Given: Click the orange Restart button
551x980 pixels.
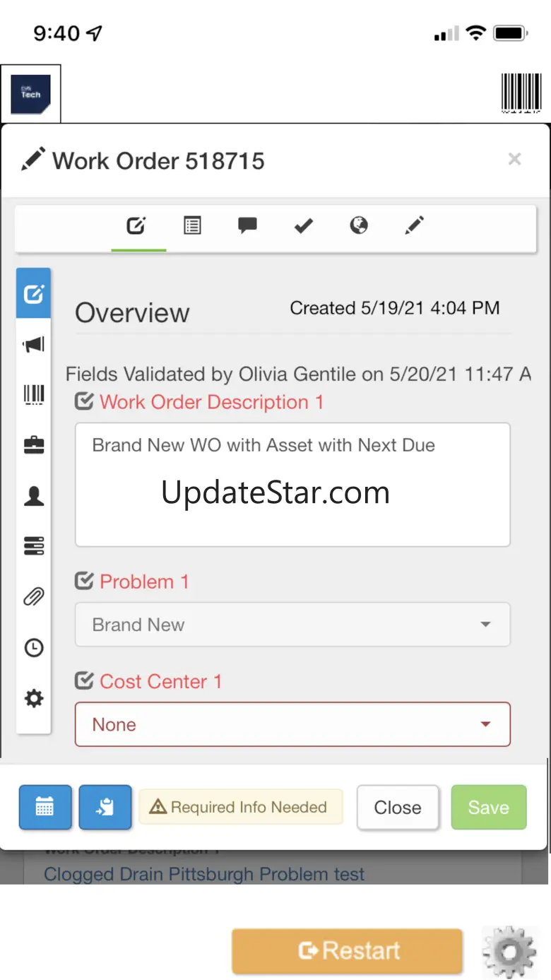Looking at the screenshot, I should (x=348, y=951).
